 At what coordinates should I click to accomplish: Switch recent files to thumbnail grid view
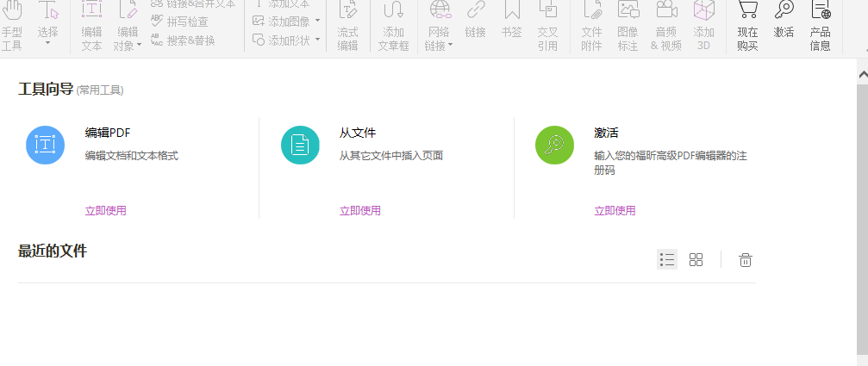tap(696, 259)
